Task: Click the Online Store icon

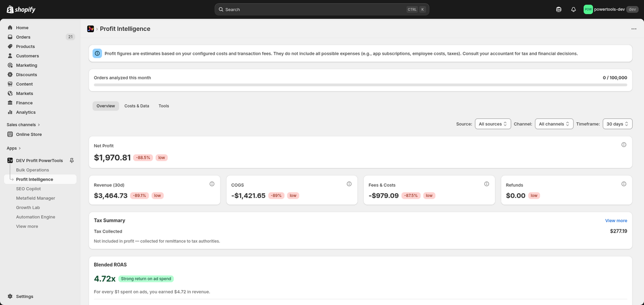Action: (x=10, y=134)
